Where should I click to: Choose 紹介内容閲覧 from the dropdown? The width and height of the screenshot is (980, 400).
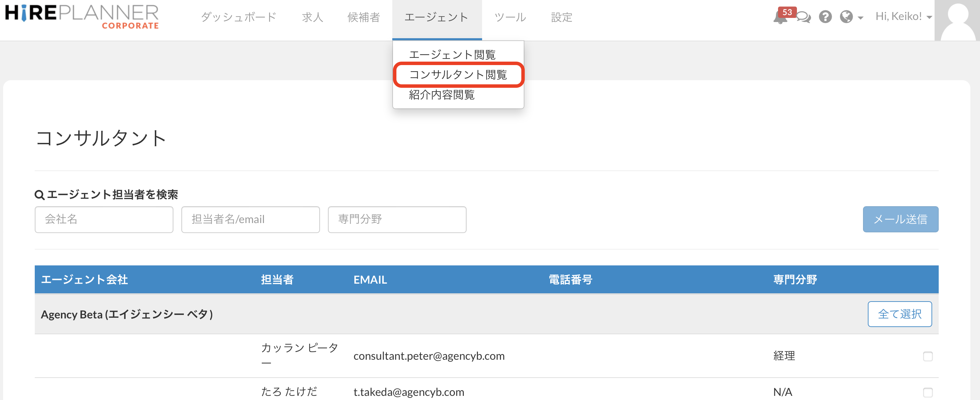pos(442,95)
